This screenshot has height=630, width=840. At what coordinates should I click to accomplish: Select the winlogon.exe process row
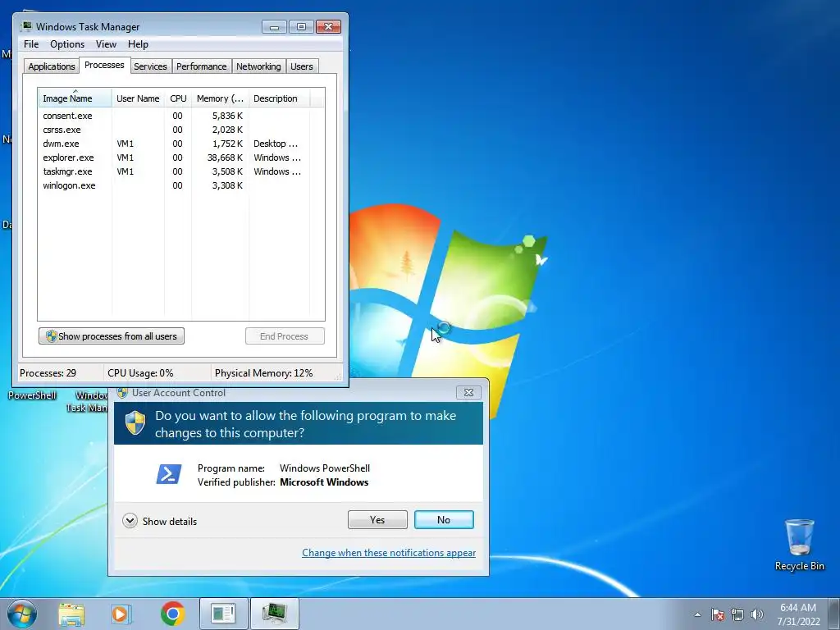(x=181, y=185)
